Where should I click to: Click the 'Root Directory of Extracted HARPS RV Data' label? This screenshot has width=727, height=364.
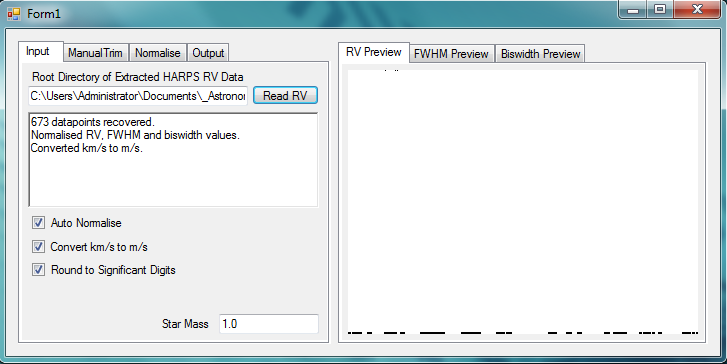point(138,77)
